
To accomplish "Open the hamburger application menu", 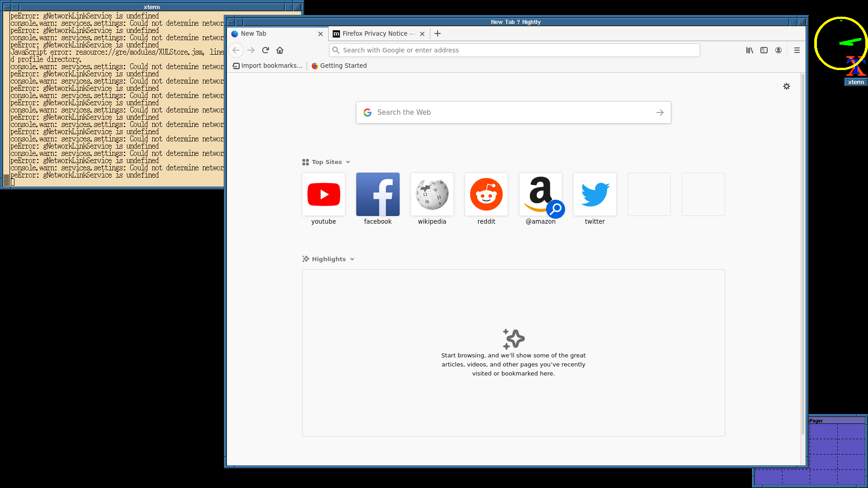I will tap(797, 50).
